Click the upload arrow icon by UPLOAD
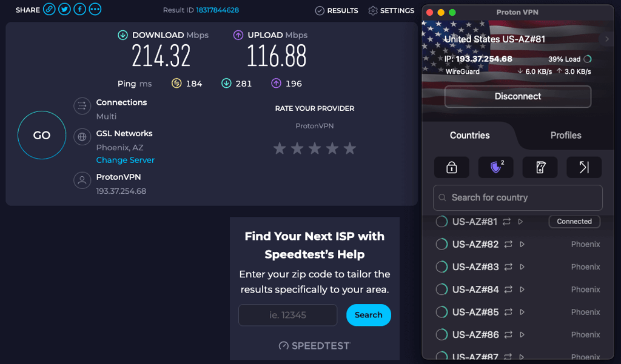The height and width of the screenshot is (364, 621). click(x=238, y=35)
